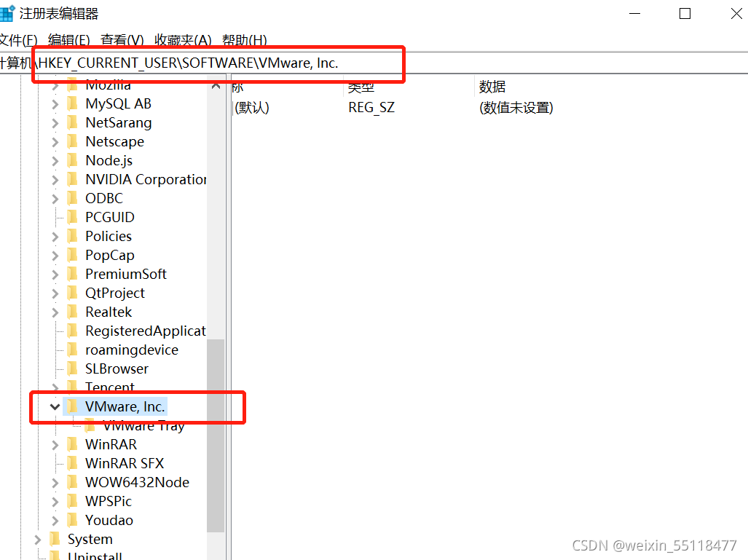Click the Policies folder icon

coord(73,236)
